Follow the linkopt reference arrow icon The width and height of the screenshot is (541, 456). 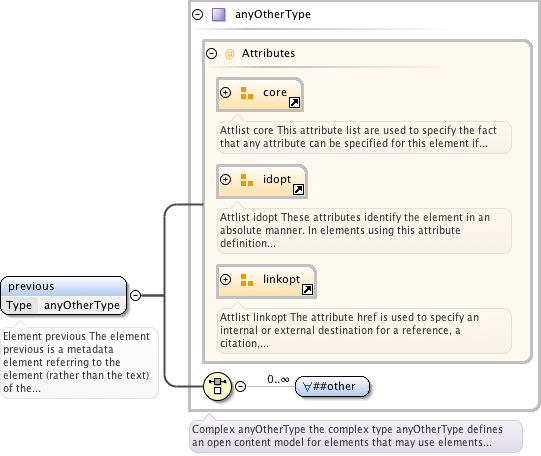[307, 289]
